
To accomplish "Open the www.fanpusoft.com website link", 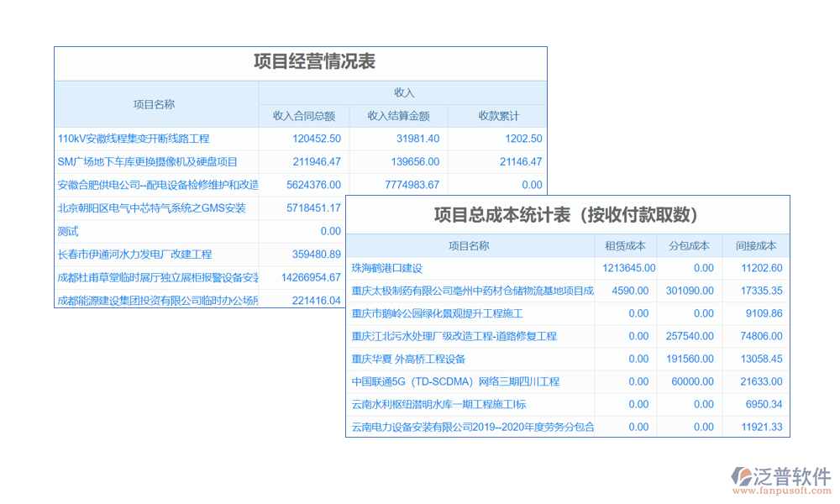I will [x=781, y=492].
